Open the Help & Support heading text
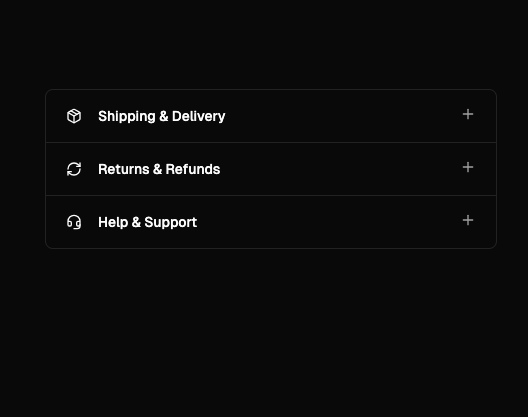528x417 pixels. (x=147, y=223)
